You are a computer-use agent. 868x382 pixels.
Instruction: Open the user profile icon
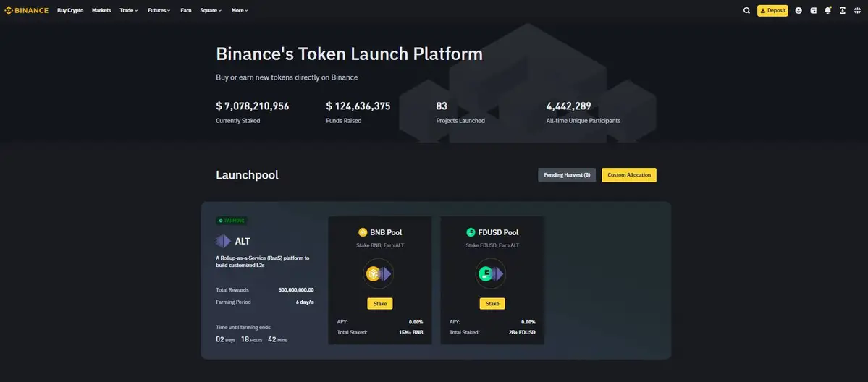[x=799, y=10]
